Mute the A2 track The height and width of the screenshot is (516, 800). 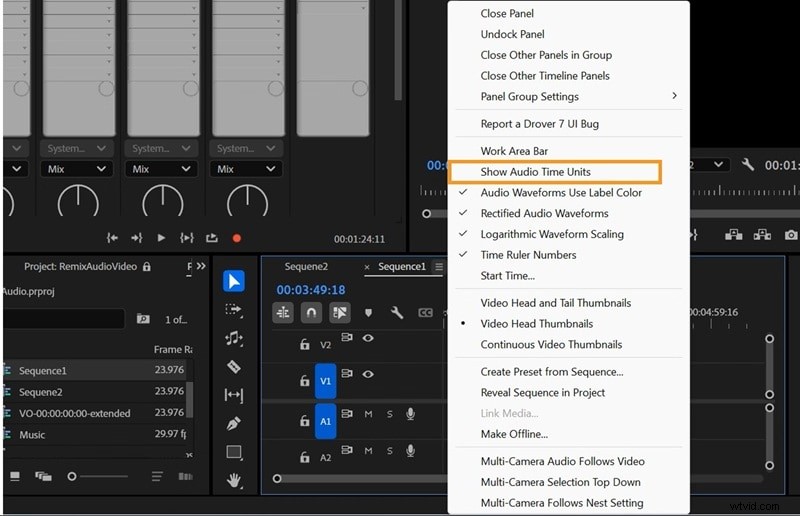point(368,451)
